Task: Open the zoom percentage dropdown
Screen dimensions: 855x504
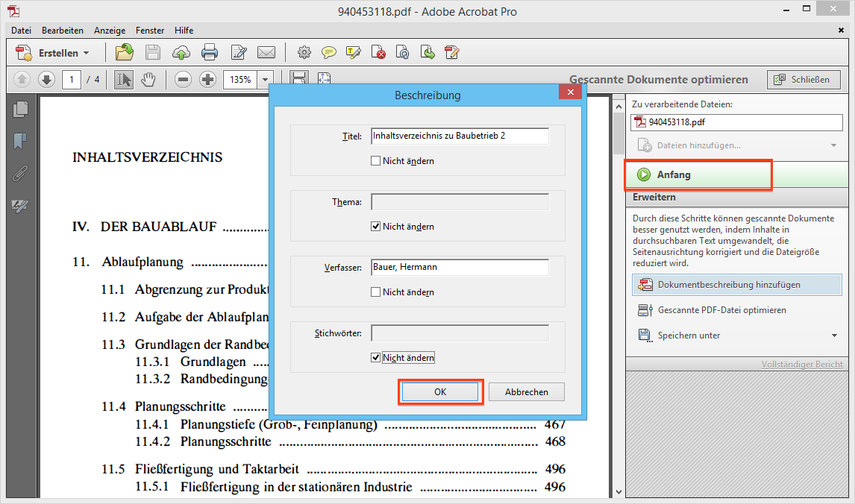Action: (x=266, y=79)
